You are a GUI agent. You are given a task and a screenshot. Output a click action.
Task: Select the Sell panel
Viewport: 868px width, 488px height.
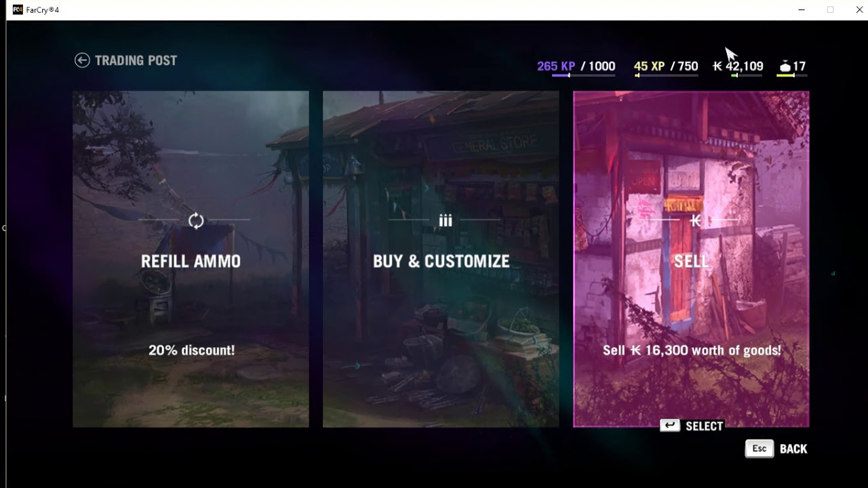[691, 259]
